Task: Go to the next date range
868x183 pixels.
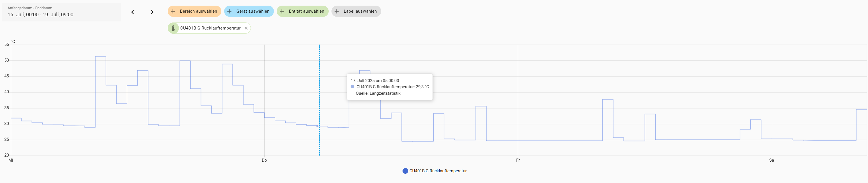Action: coord(152,12)
